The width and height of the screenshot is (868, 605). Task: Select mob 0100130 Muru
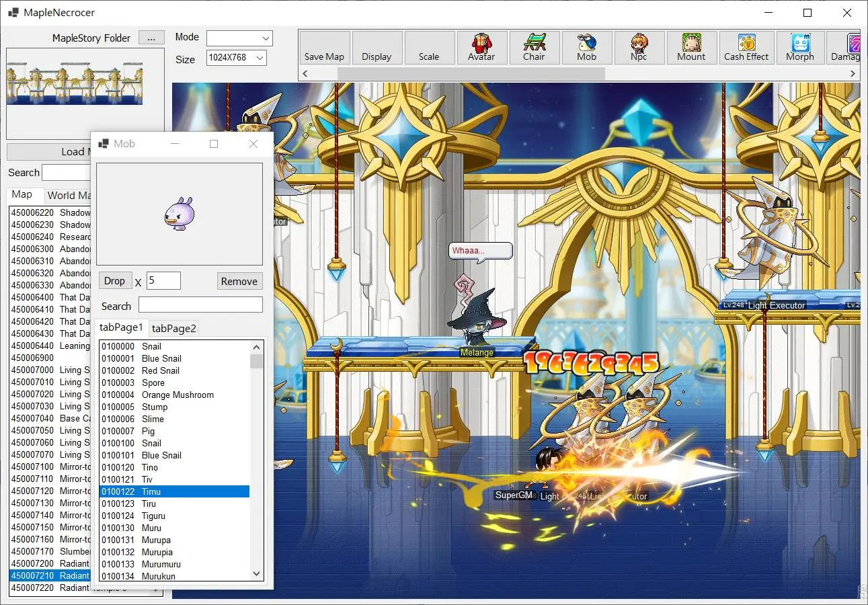click(x=174, y=528)
